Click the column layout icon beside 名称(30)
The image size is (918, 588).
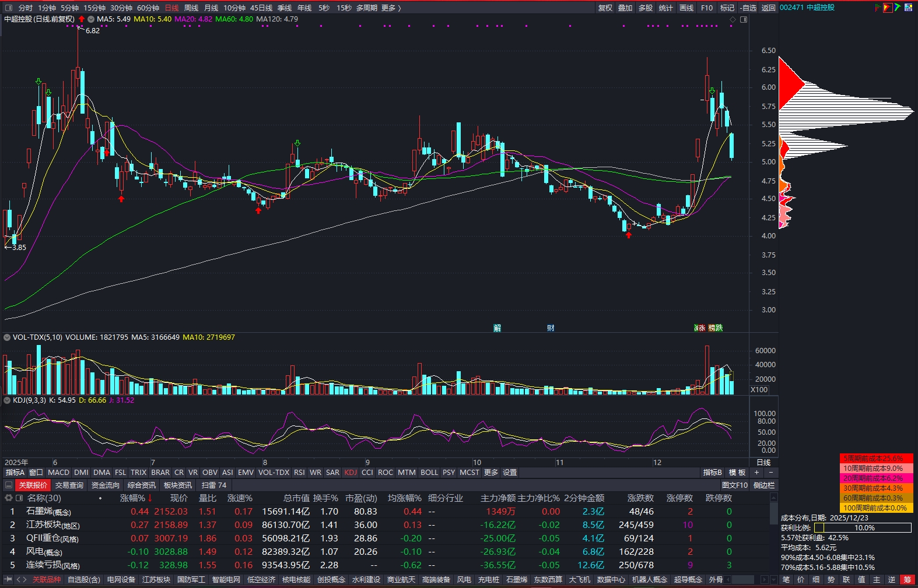[19, 498]
